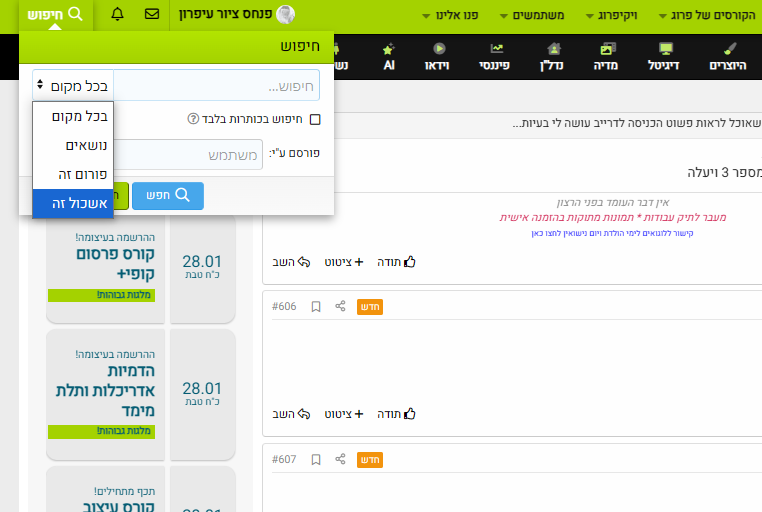Click השב reply on post #606
Screen dimensions: 762x512
coord(291,414)
